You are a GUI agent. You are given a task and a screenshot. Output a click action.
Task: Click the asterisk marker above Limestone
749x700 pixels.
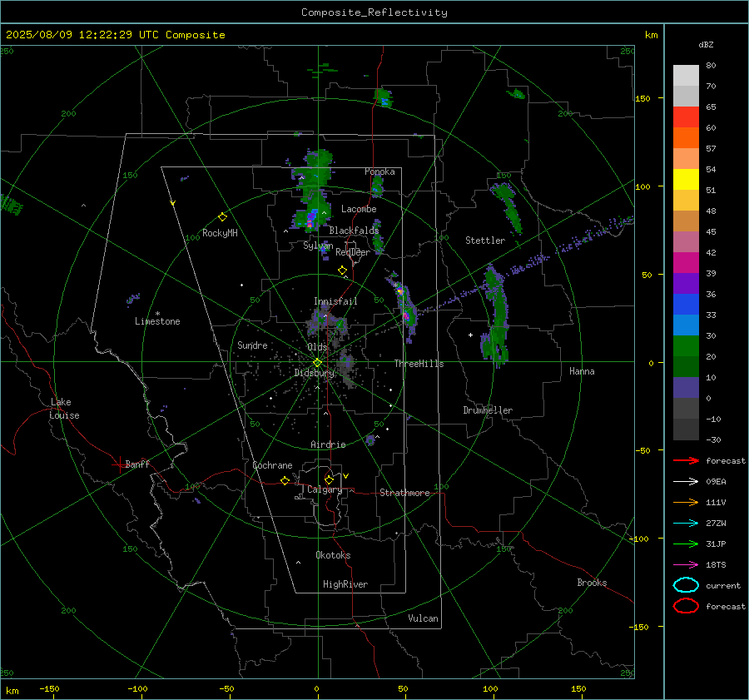pos(157,314)
